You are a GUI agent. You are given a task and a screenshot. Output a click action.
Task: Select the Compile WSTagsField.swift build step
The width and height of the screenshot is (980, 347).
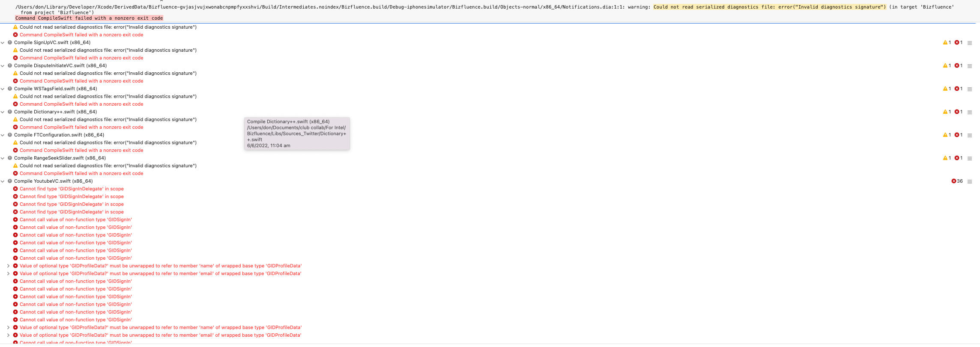click(x=55, y=89)
